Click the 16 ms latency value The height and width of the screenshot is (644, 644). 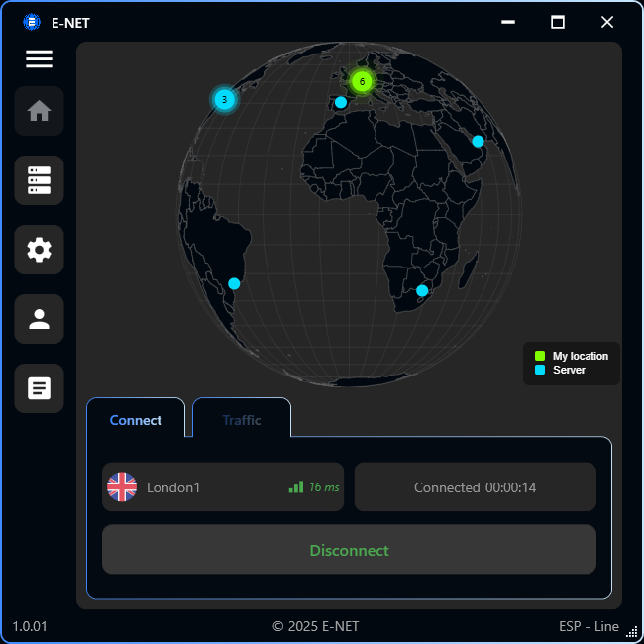pyautogui.click(x=324, y=487)
